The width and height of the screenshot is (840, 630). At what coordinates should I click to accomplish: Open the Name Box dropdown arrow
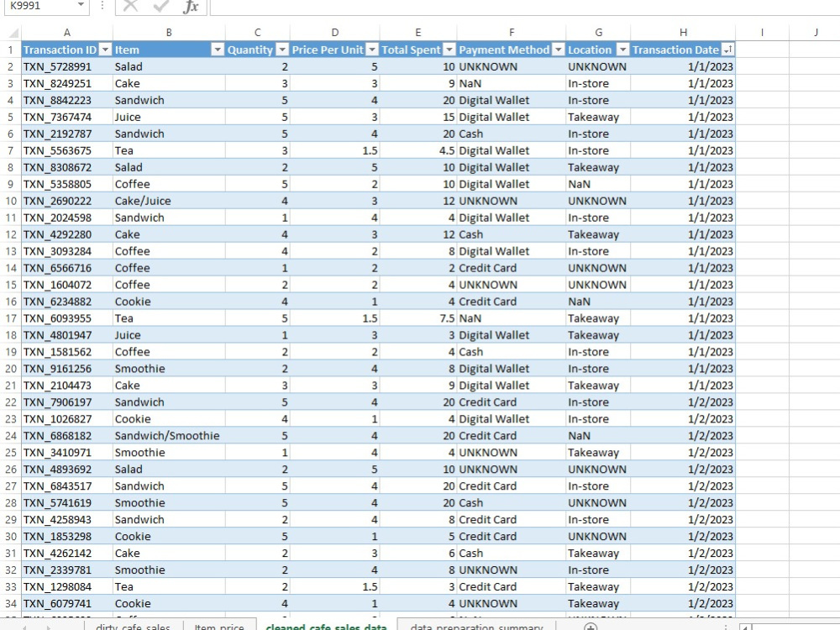pos(81,5)
